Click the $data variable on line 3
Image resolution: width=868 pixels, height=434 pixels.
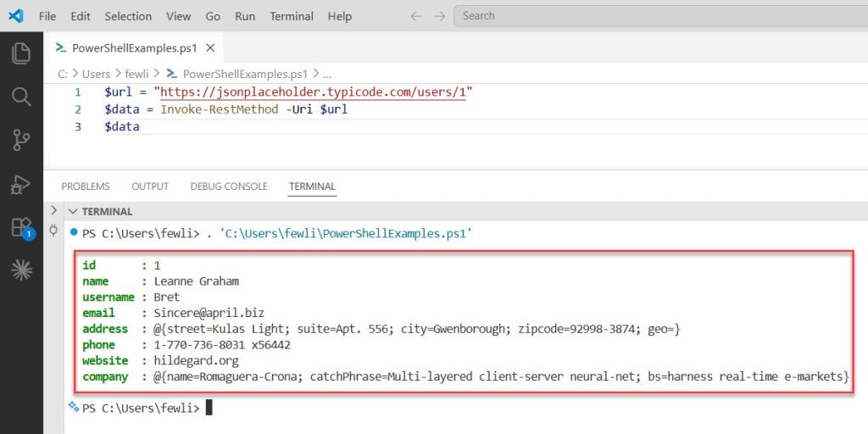(x=122, y=127)
